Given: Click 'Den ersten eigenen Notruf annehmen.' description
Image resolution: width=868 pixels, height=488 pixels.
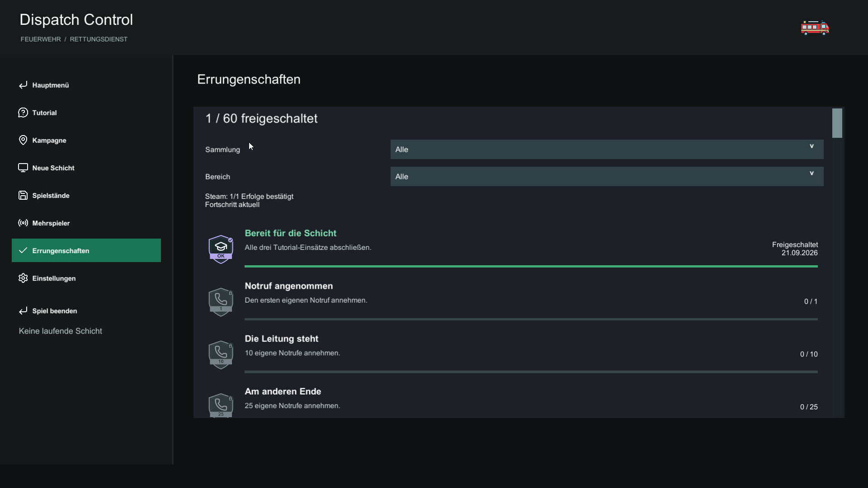Looking at the screenshot, I should click(x=306, y=300).
